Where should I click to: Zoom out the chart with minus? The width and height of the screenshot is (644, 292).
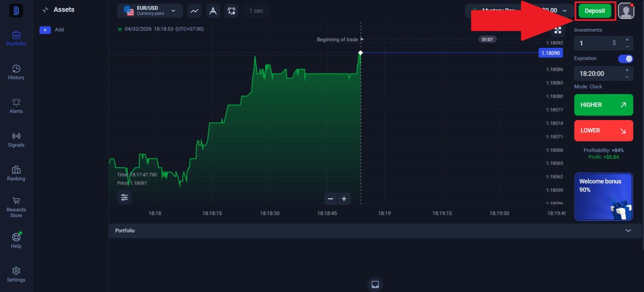click(330, 199)
